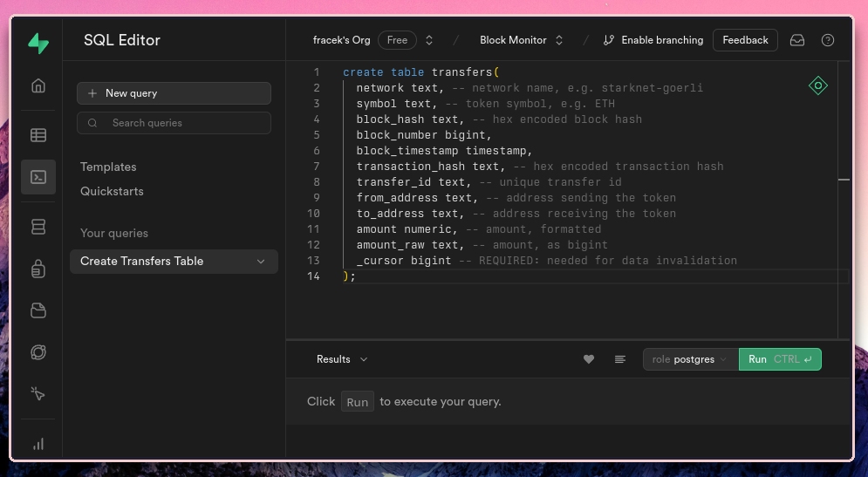Screen dimensions: 868x477
Task: Click line number 7 in the gutter
Action: click(317, 166)
